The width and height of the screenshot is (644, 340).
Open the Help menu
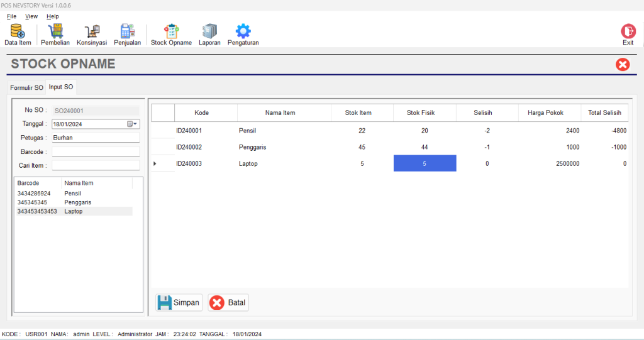pos(53,16)
